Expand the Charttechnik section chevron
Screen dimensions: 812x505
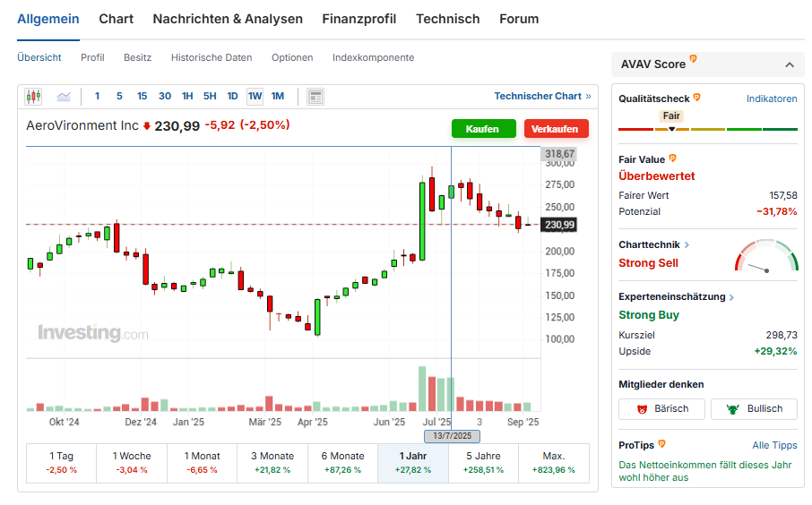pos(687,244)
